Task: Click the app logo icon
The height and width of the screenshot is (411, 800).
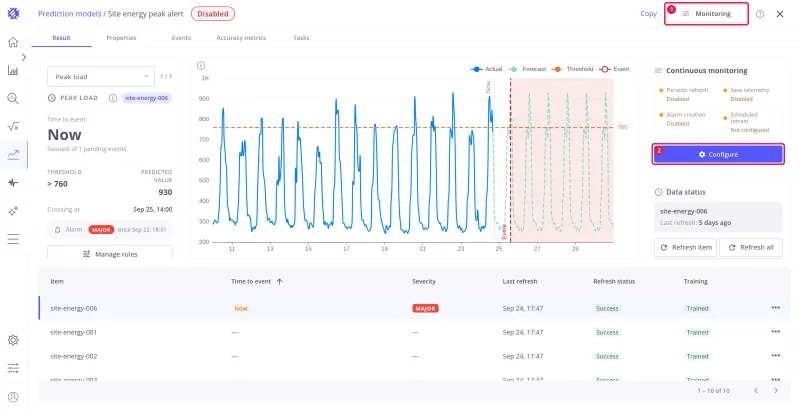Action: (x=13, y=14)
